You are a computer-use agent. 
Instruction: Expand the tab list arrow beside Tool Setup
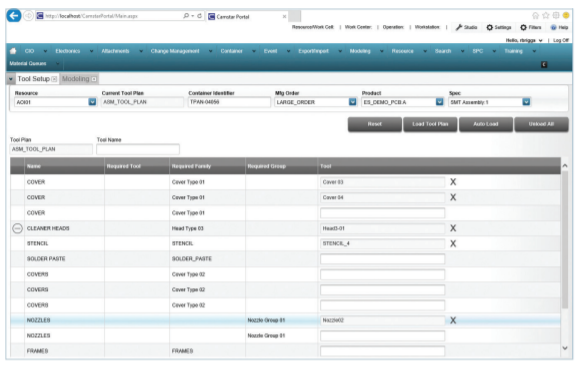pyautogui.click(x=11, y=79)
